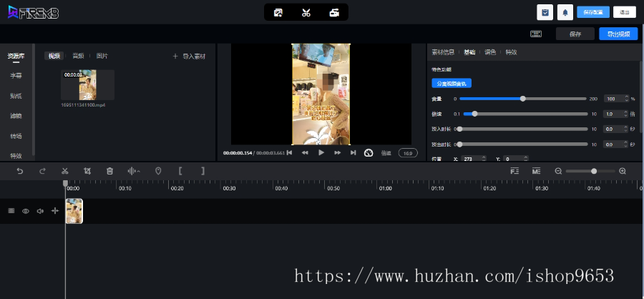Click the ME timeline icon
This screenshot has width=644, height=299.
click(x=536, y=171)
